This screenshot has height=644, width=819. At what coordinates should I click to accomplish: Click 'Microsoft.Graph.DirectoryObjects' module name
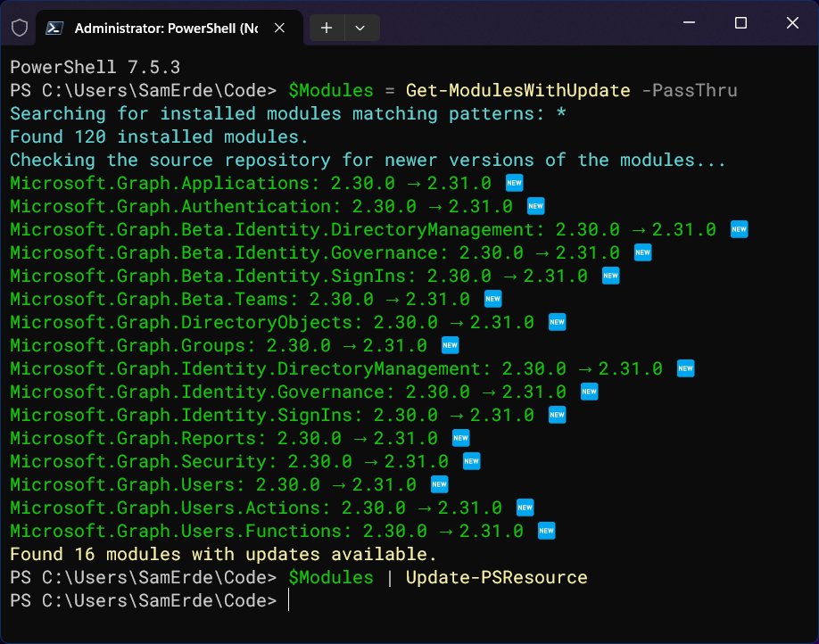(181, 322)
